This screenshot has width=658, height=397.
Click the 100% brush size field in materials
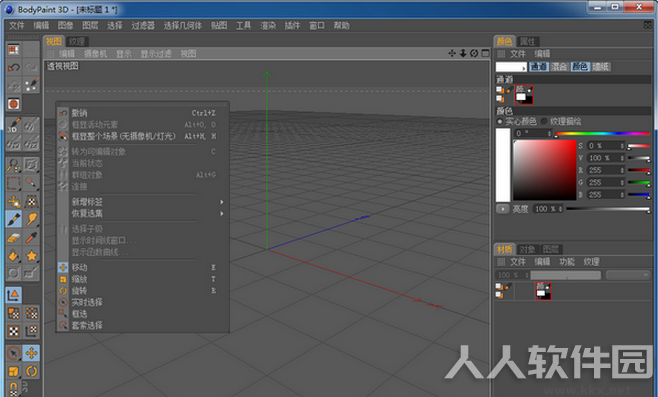(x=512, y=275)
